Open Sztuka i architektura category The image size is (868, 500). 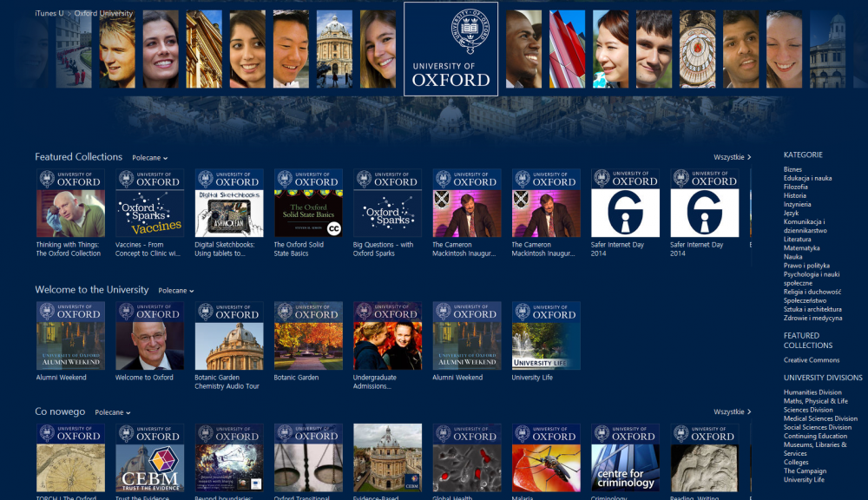click(812, 310)
